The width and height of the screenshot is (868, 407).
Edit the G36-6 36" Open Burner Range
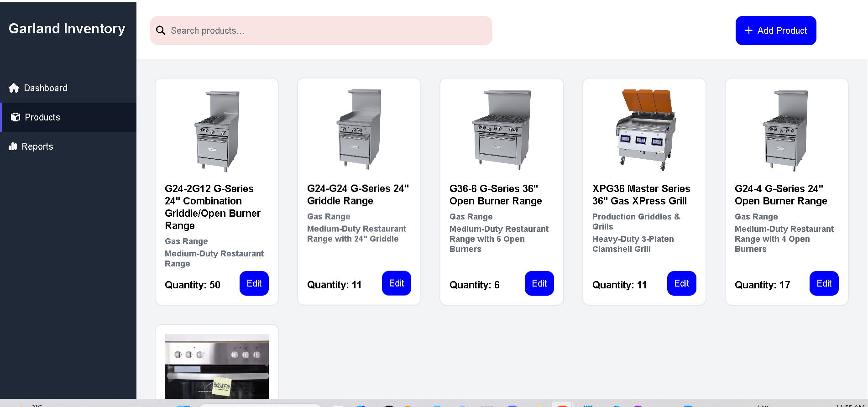tap(539, 283)
